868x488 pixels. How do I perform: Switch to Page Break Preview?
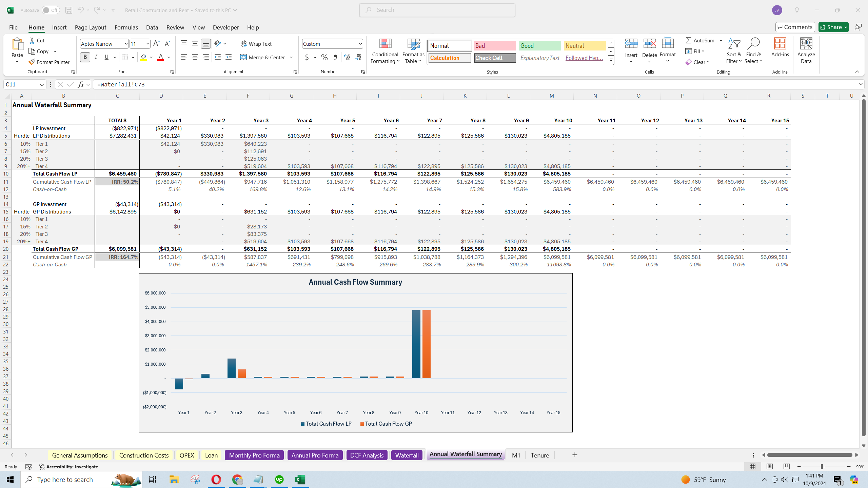(x=787, y=467)
